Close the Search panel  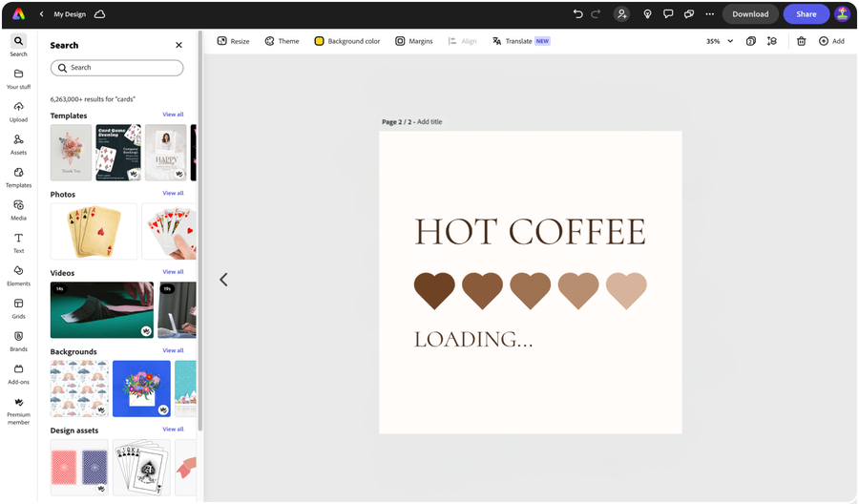pyautogui.click(x=178, y=45)
